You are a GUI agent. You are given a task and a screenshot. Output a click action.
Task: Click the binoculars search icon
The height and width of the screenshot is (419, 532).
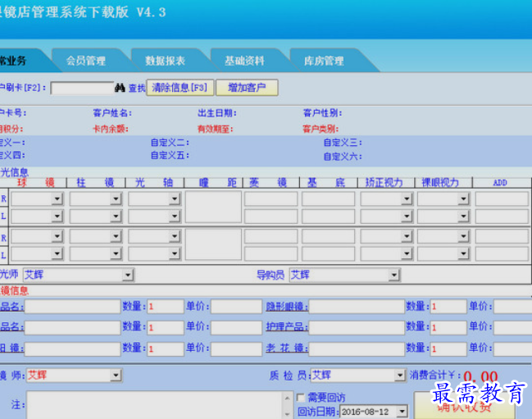tap(120, 88)
